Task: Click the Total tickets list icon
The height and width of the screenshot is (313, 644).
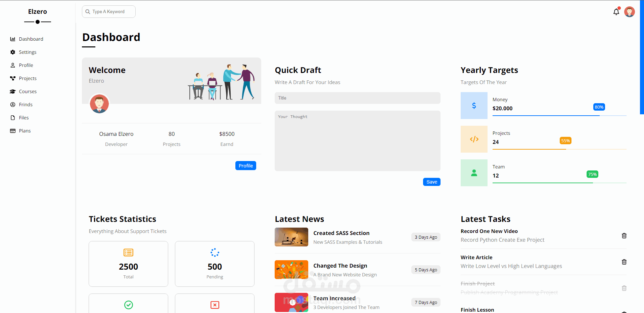Action: (x=129, y=252)
